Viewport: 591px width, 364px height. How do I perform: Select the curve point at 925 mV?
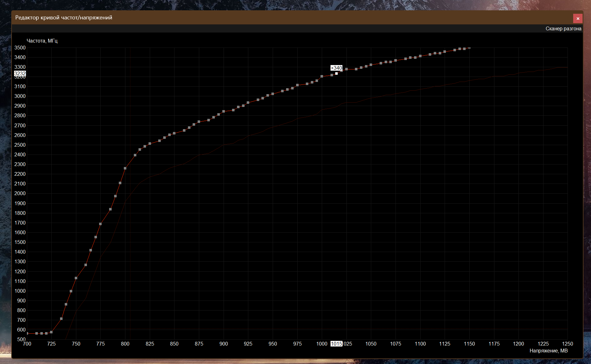coord(248,103)
